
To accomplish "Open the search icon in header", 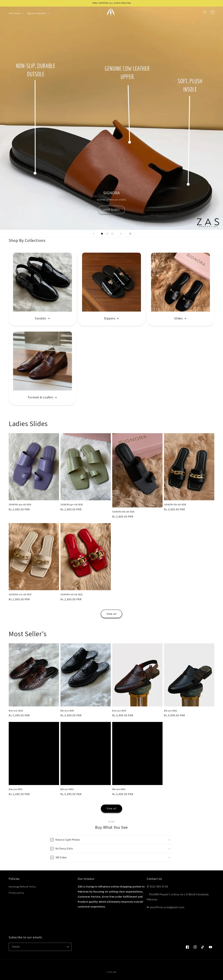I will point(205,12).
